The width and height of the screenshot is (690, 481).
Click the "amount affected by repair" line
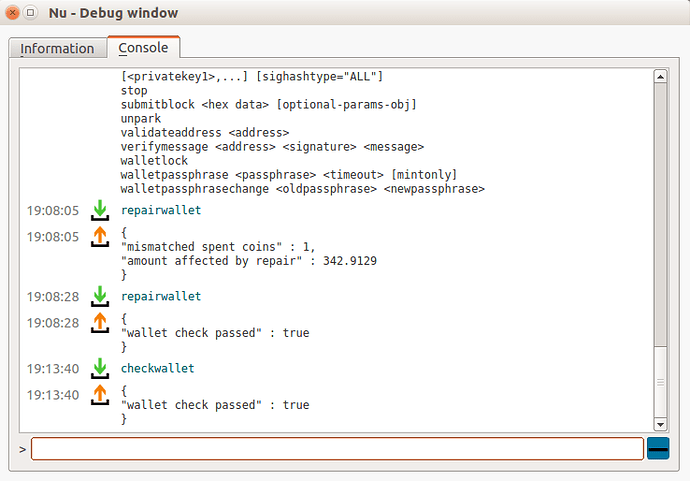(249, 261)
